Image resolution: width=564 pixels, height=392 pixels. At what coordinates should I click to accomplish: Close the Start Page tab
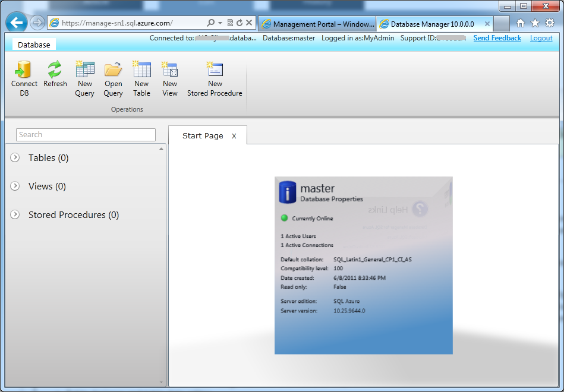[x=234, y=136]
